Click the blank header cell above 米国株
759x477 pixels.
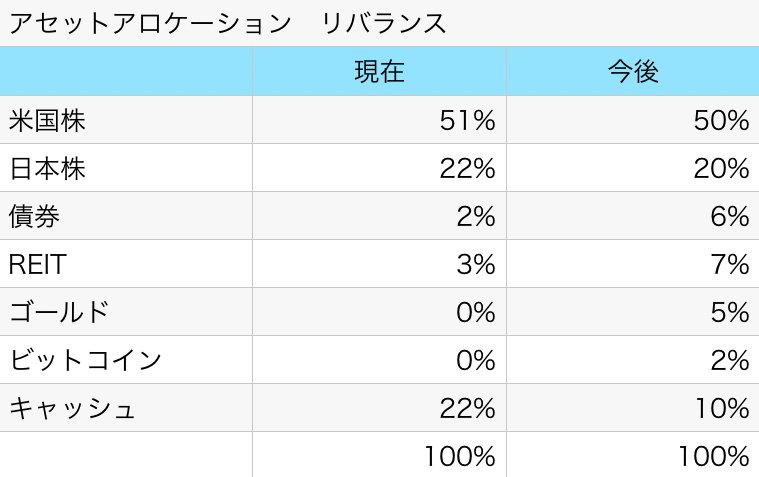coord(126,72)
